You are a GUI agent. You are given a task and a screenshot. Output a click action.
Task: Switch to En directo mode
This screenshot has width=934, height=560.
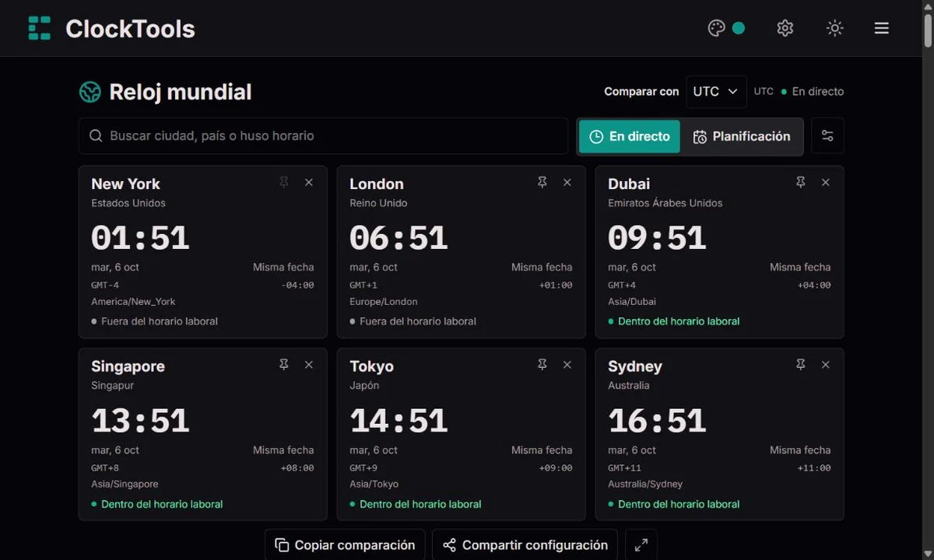coord(630,137)
